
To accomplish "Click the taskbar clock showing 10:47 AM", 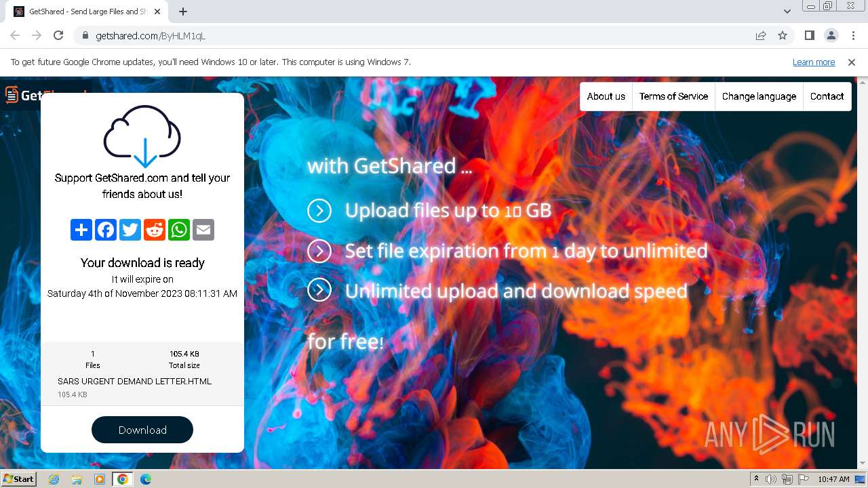I will 833,479.
